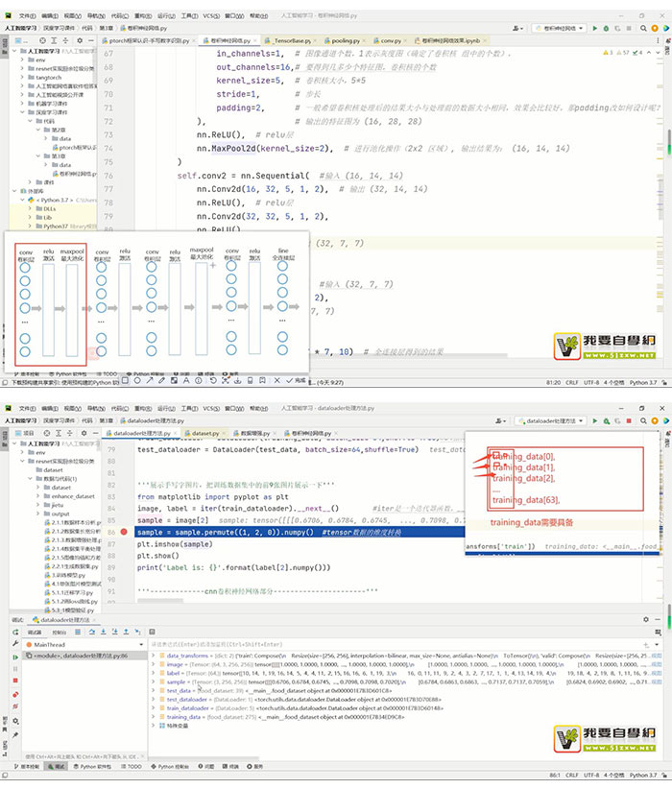Click the pin tab icon in debugger
The height and width of the screenshot is (789, 672).
(x=15, y=735)
